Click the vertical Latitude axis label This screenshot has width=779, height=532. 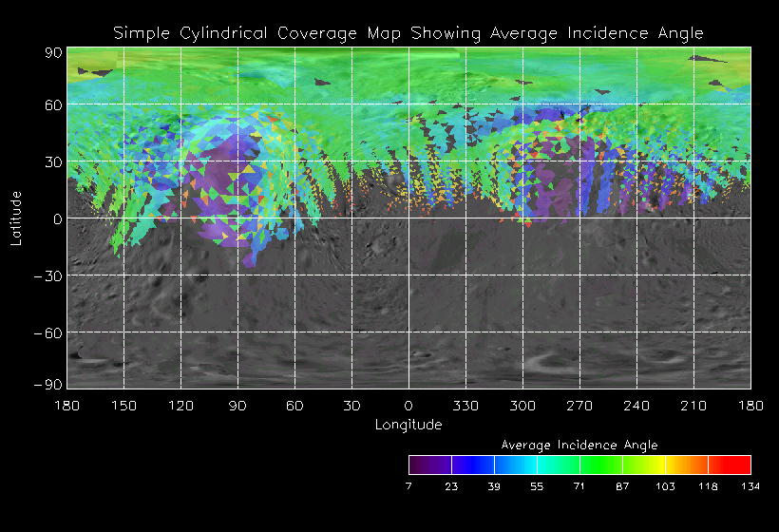click(16, 218)
